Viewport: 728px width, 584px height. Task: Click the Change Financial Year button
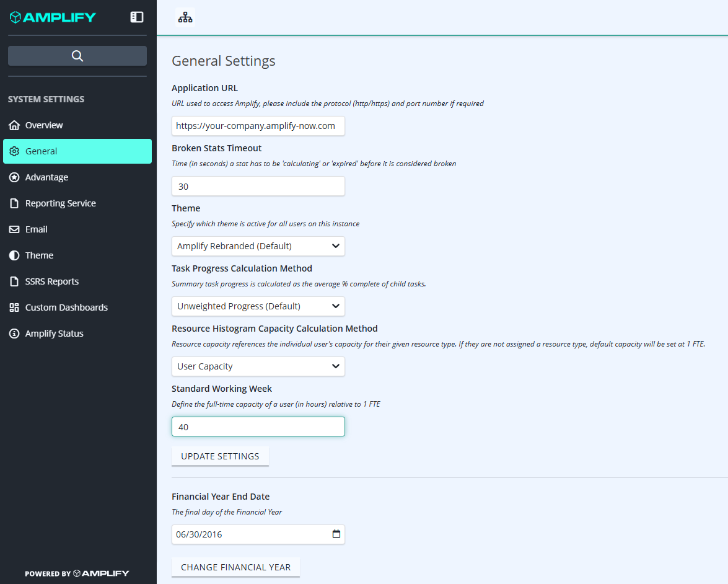[x=235, y=567]
